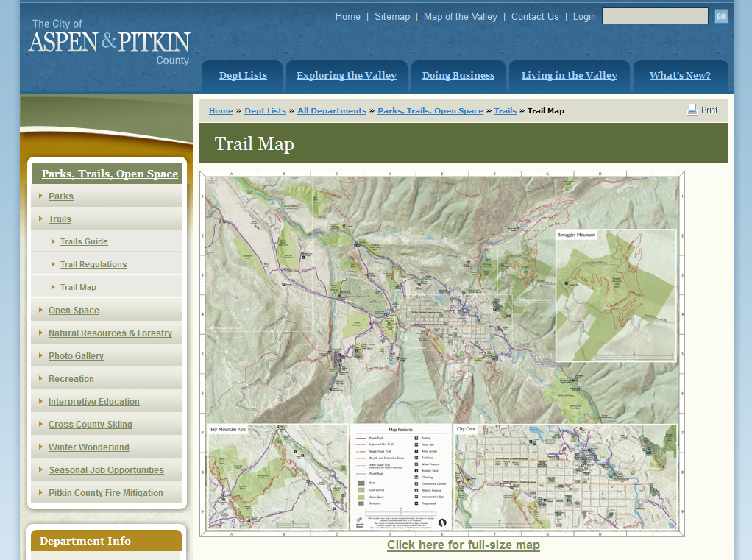The image size is (752, 560).
Task: Click Dept Lists in the breadcrumb
Action: pos(265,111)
